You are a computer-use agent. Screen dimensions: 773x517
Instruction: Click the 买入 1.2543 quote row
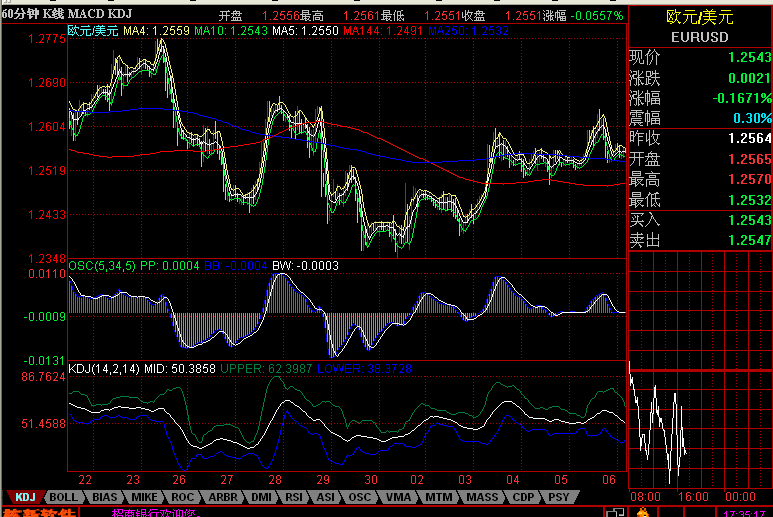pyautogui.click(x=700, y=220)
